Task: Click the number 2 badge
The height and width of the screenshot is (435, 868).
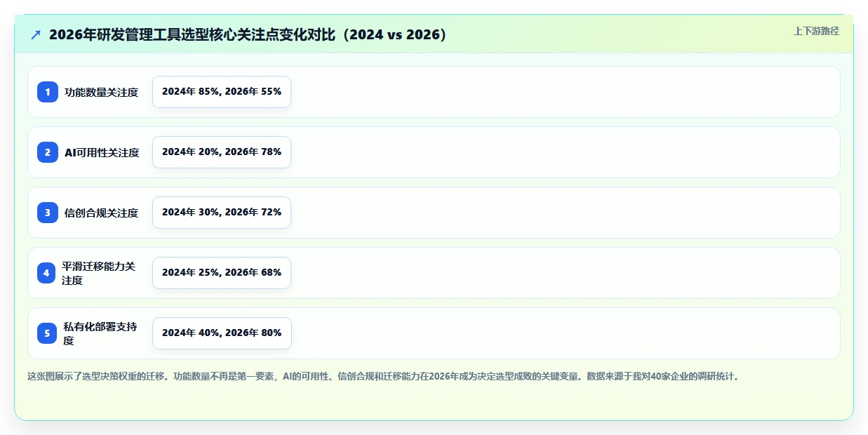Action: click(48, 152)
